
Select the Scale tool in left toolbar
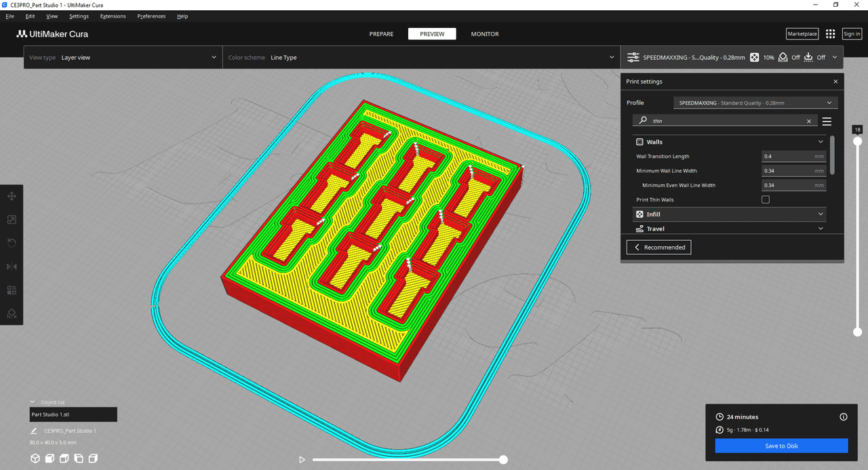(x=12, y=220)
